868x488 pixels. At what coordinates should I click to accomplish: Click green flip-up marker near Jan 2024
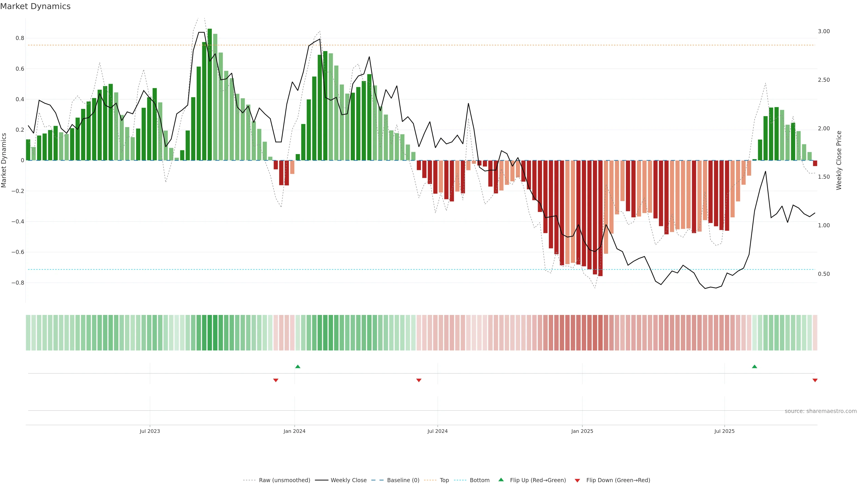coord(297,366)
